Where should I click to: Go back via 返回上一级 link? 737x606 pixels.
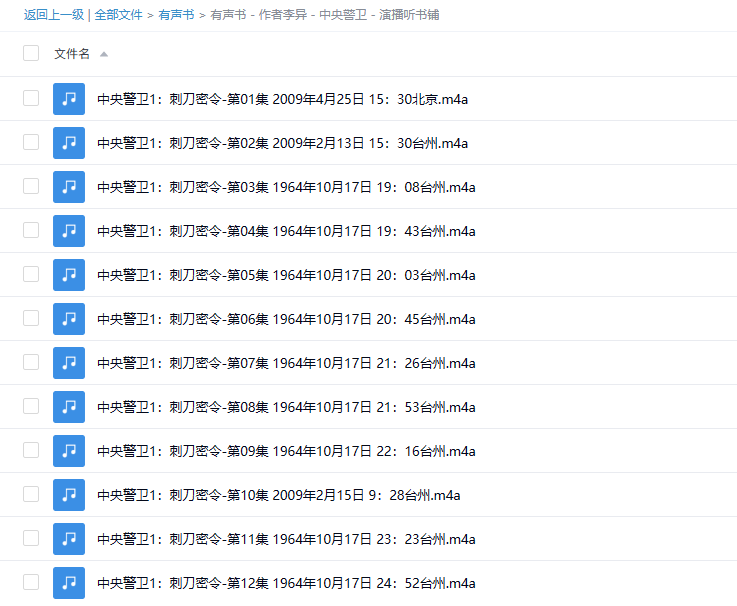click(54, 15)
